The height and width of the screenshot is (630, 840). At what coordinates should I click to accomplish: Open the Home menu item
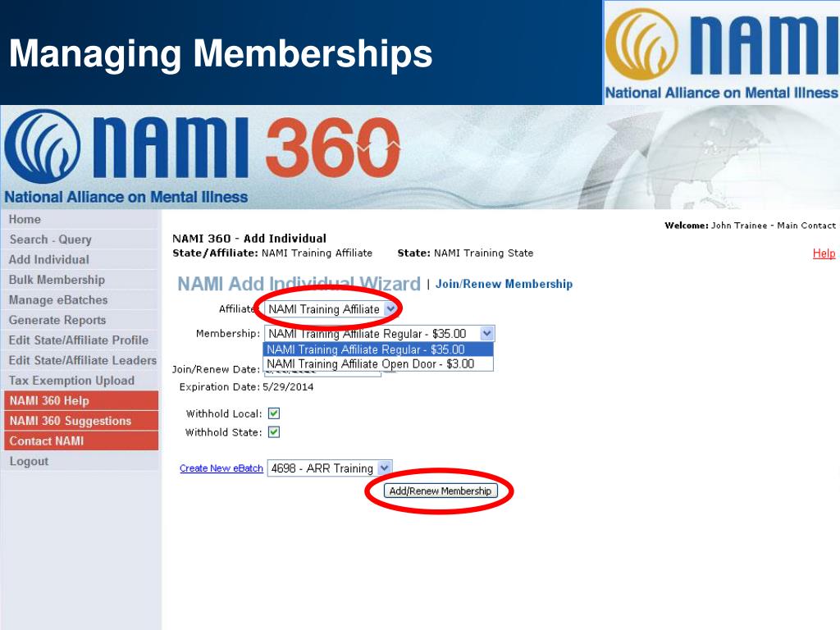tap(25, 219)
